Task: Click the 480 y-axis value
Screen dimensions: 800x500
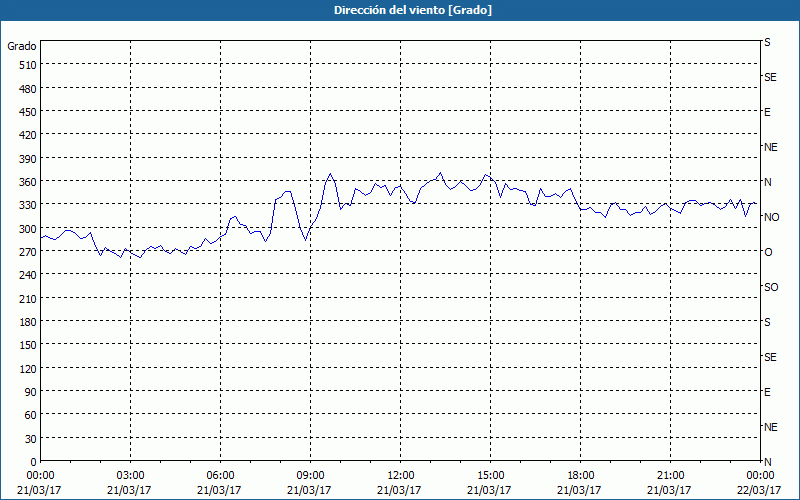Action: pos(28,89)
